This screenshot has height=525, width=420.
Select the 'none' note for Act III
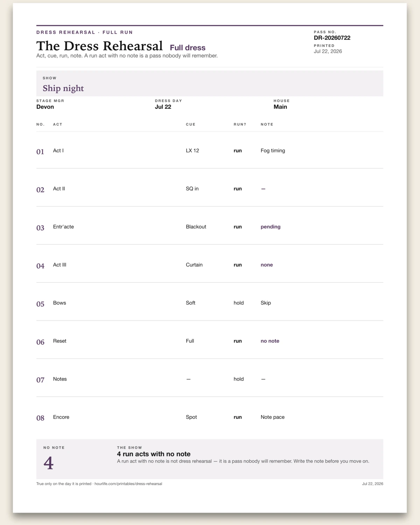click(267, 265)
